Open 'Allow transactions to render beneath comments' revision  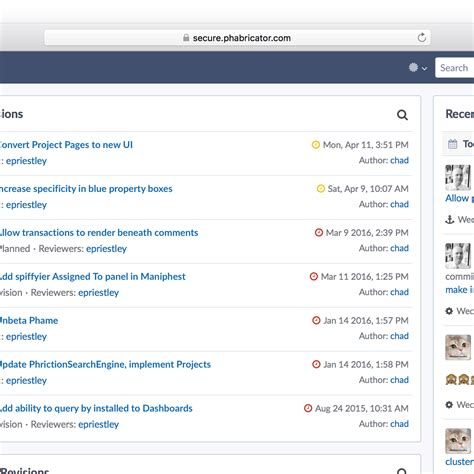point(99,233)
